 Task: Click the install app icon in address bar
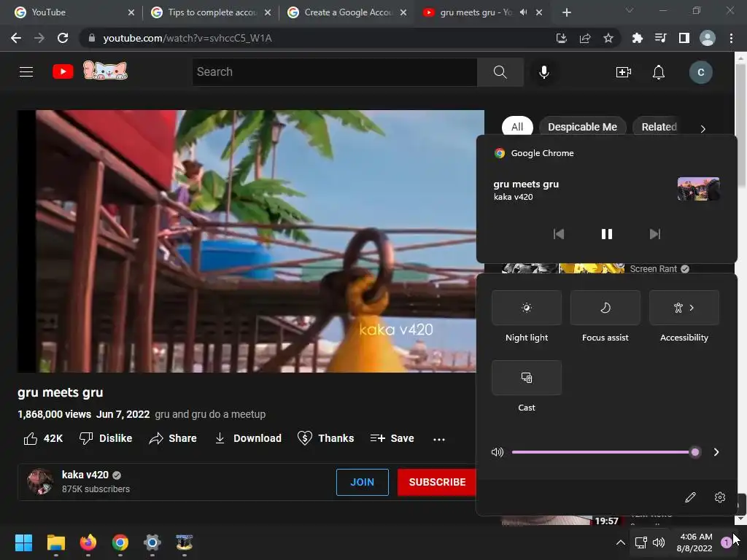[x=562, y=38]
